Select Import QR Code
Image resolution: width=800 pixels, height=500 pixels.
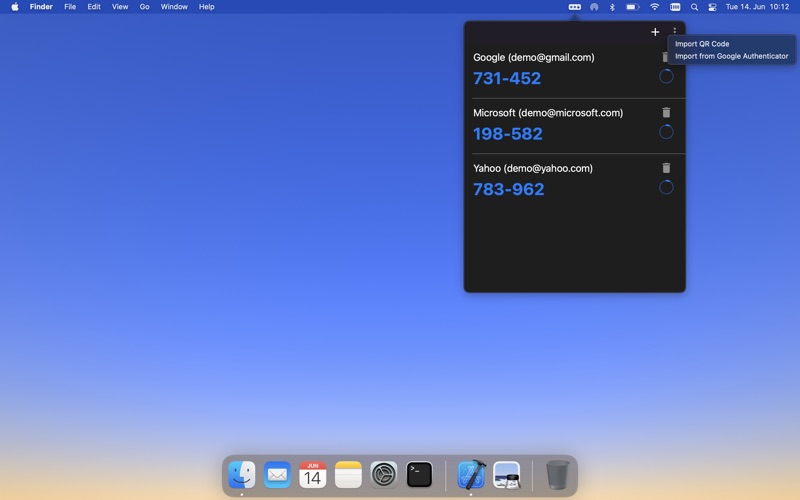point(702,44)
